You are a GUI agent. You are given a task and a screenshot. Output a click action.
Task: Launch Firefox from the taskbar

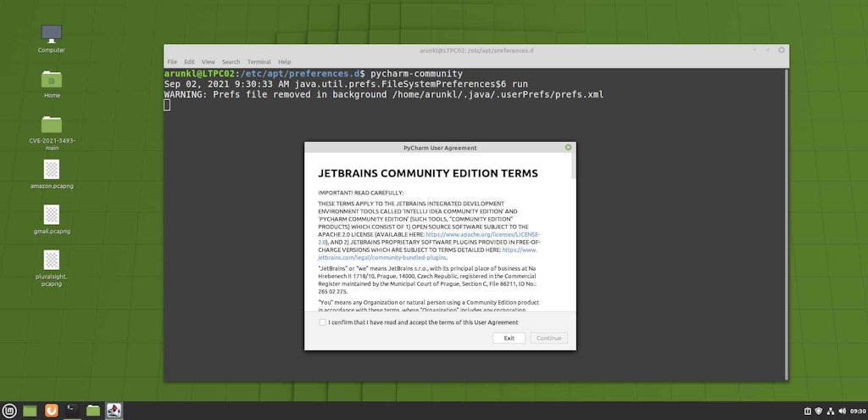[51, 411]
